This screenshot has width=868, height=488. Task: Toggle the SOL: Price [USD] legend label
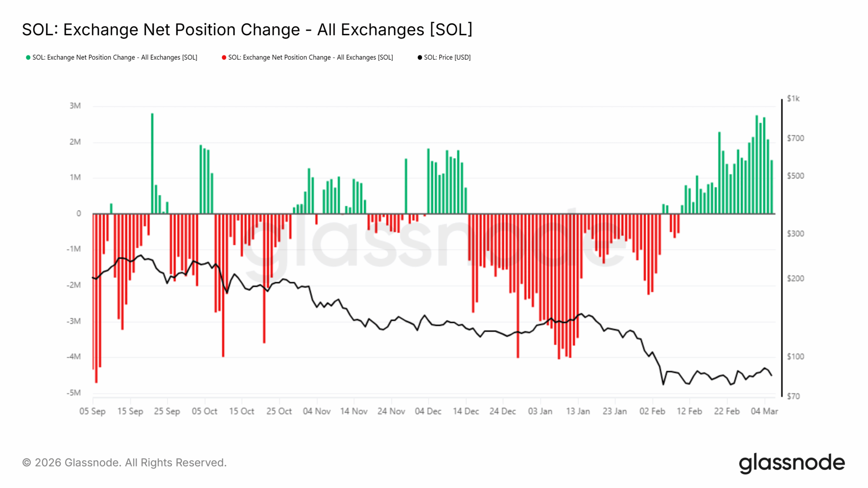point(447,58)
